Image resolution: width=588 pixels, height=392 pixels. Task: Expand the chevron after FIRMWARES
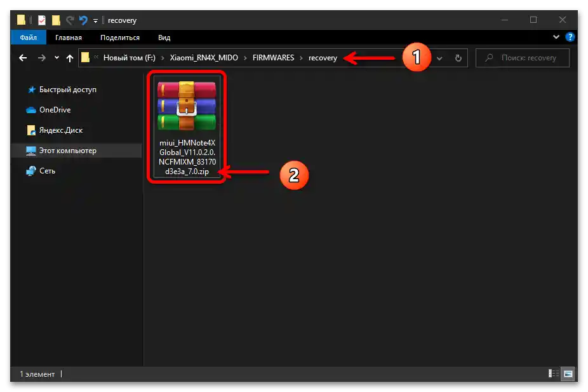tap(301, 58)
